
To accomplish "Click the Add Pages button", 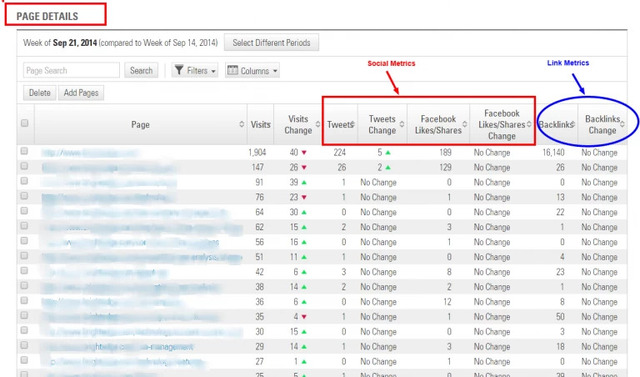I will click(x=81, y=93).
